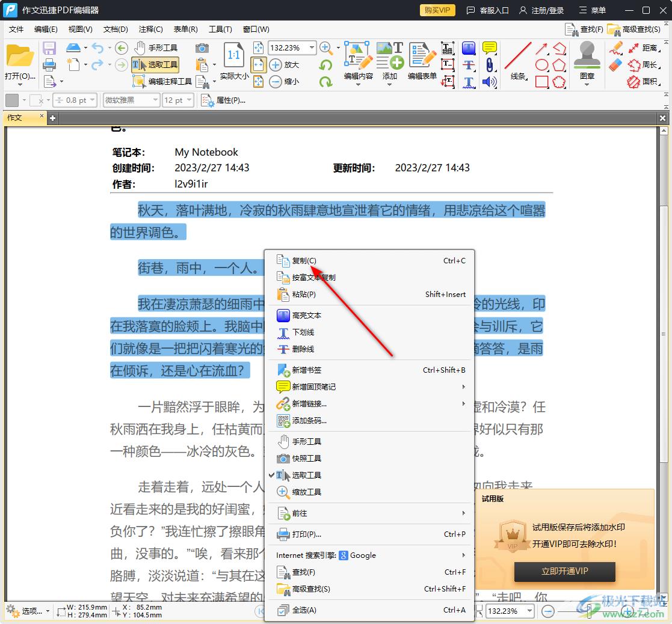Viewport: 672px width, 624px height.
Task: Select the strikethrough T icon in toolbar
Action: click(469, 65)
